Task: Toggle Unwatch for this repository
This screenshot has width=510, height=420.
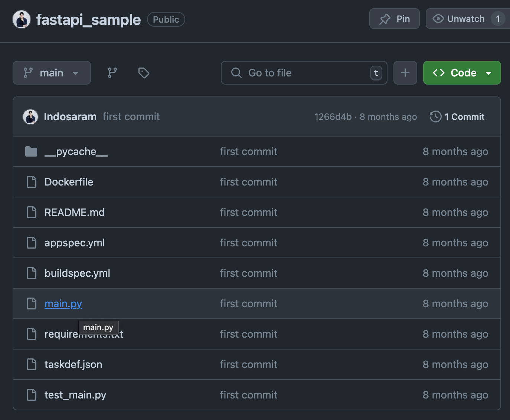Action: (459, 19)
